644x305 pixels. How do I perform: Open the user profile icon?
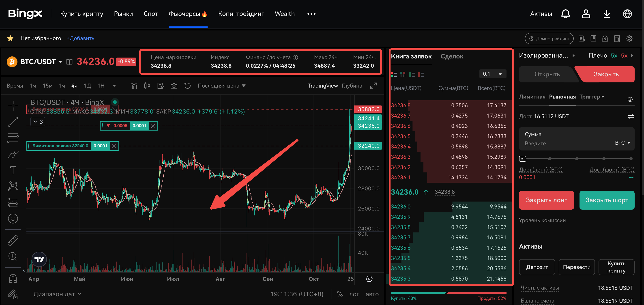586,14
